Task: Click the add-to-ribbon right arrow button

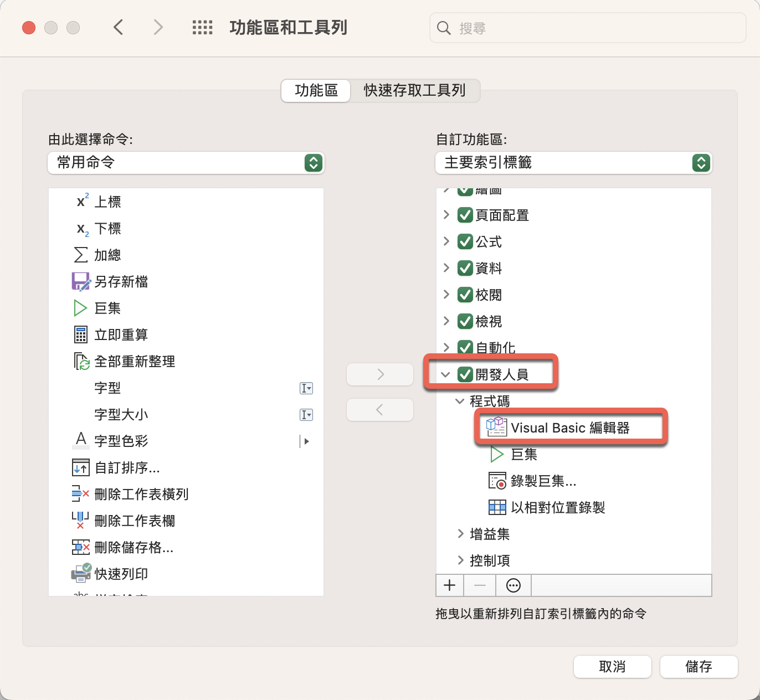Action: [380, 374]
